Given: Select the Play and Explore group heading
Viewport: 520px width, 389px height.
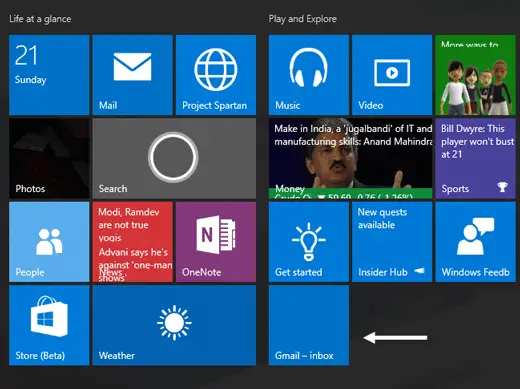Looking at the screenshot, I should click(x=303, y=19).
